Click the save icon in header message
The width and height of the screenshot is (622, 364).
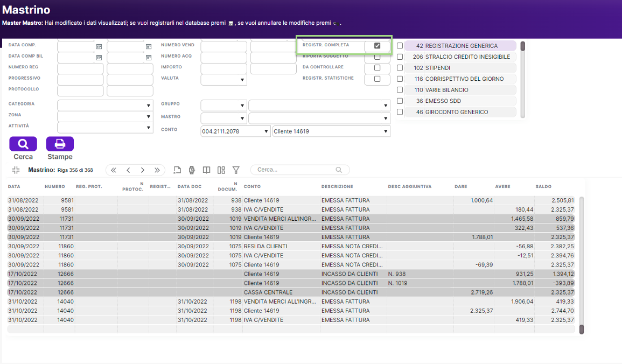click(x=231, y=23)
